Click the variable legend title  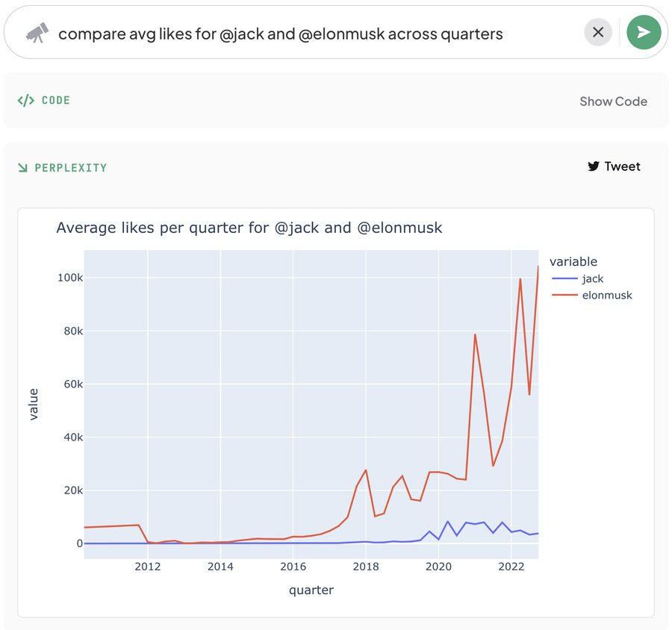[573, 261]
